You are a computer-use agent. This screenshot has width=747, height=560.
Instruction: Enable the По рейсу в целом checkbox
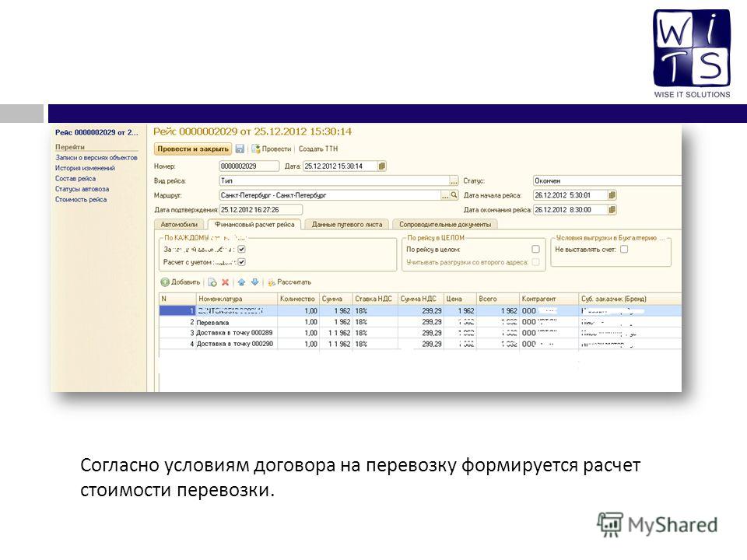[535, 249]
